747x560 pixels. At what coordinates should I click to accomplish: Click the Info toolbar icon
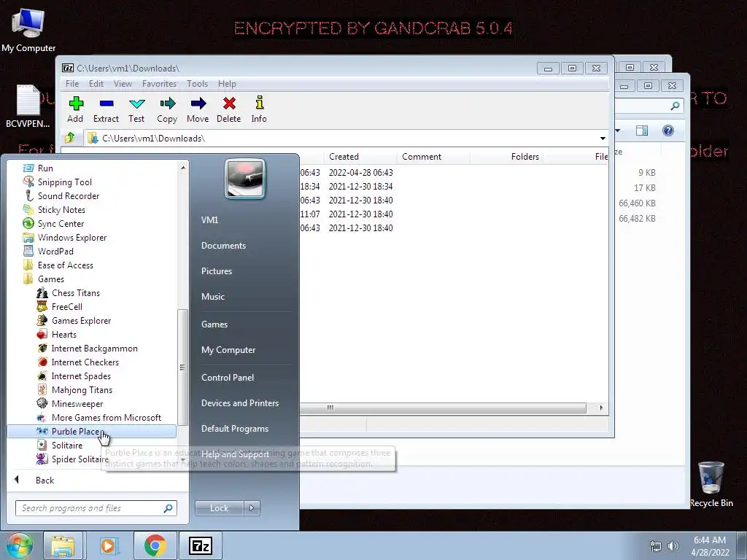[259, 109]
